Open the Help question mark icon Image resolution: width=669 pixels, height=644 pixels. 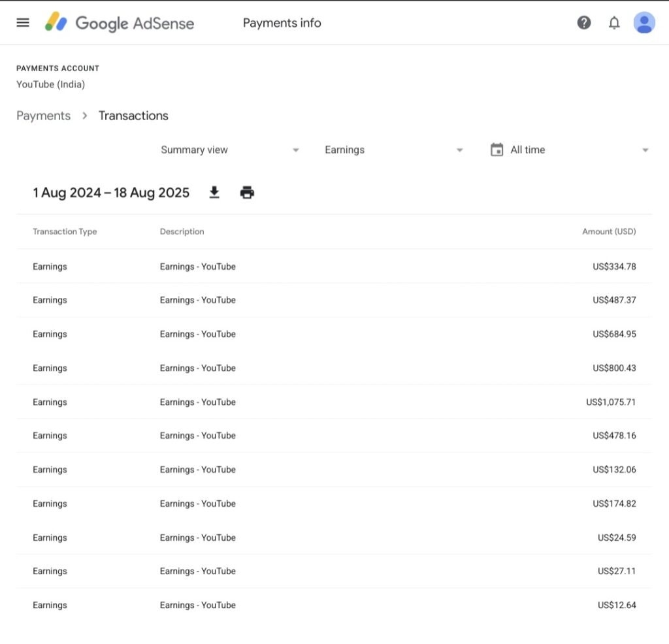coord(584,23)
